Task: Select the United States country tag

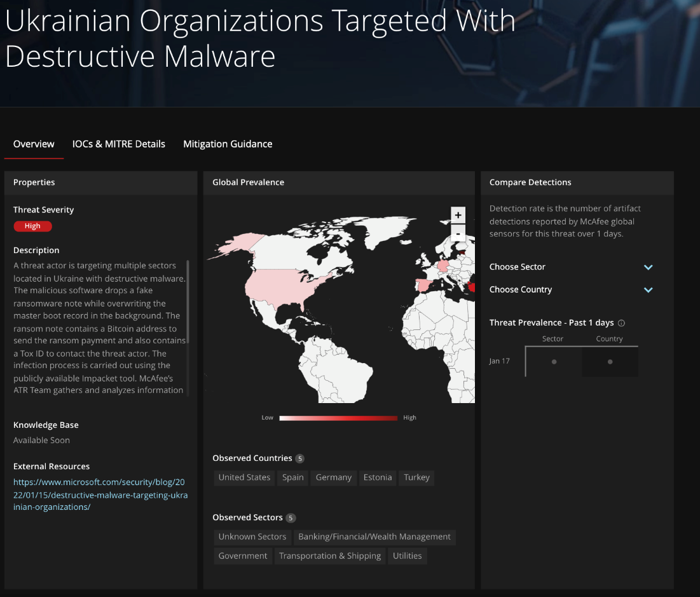Action: (x=244, y=477)
